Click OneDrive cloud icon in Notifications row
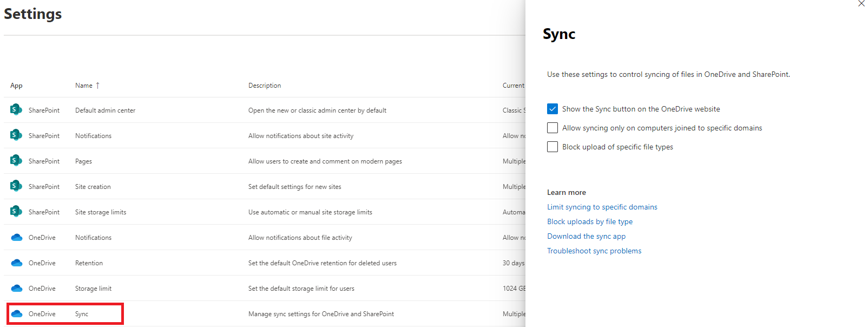The height and width of the screenshot is (327, 868). (x=17, y=237)
